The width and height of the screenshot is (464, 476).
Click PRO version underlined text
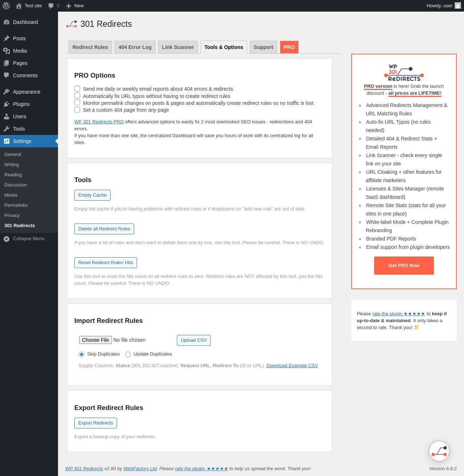point(378,86)
